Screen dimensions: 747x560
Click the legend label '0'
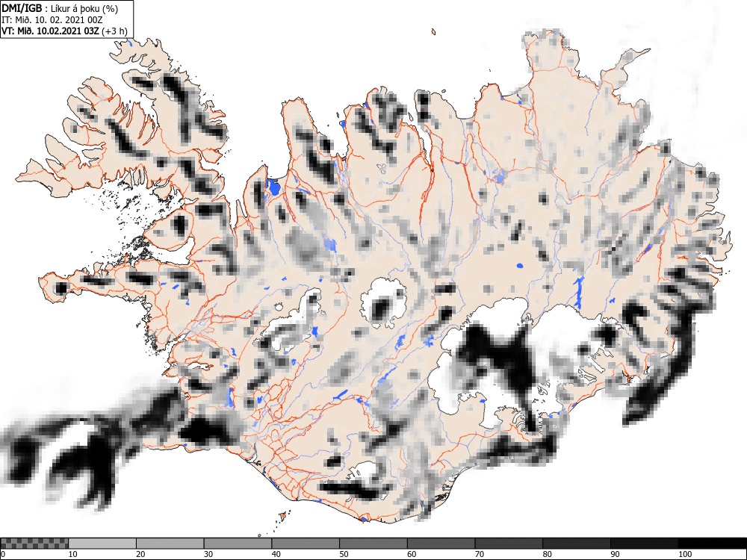(x=3, y=554)
